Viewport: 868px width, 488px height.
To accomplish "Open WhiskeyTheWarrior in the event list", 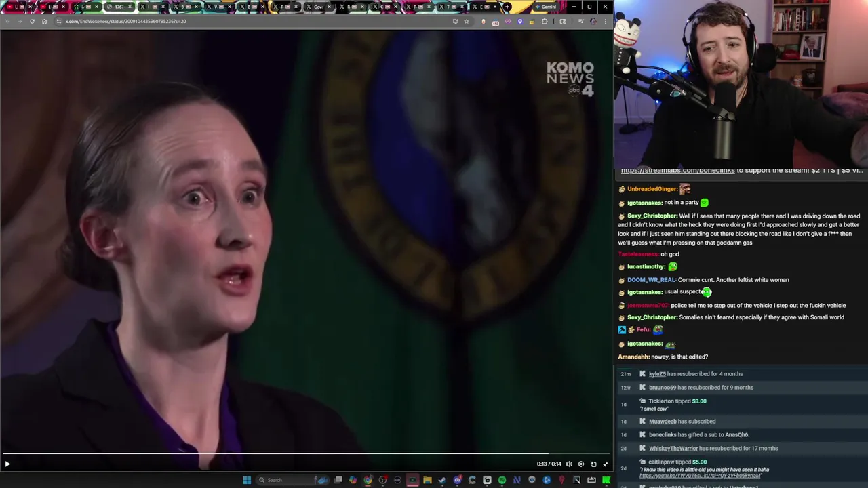I will (x=673, y=449).
